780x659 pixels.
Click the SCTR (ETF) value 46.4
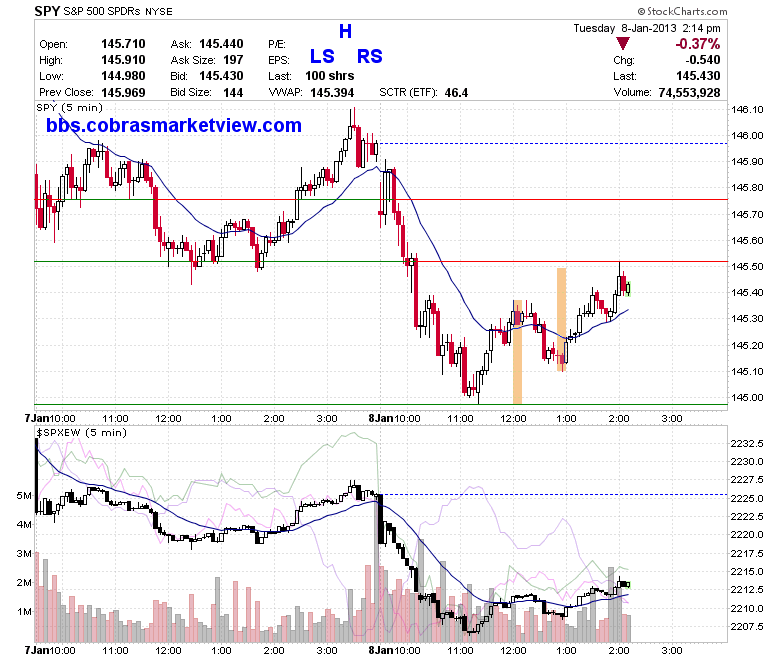456,93
